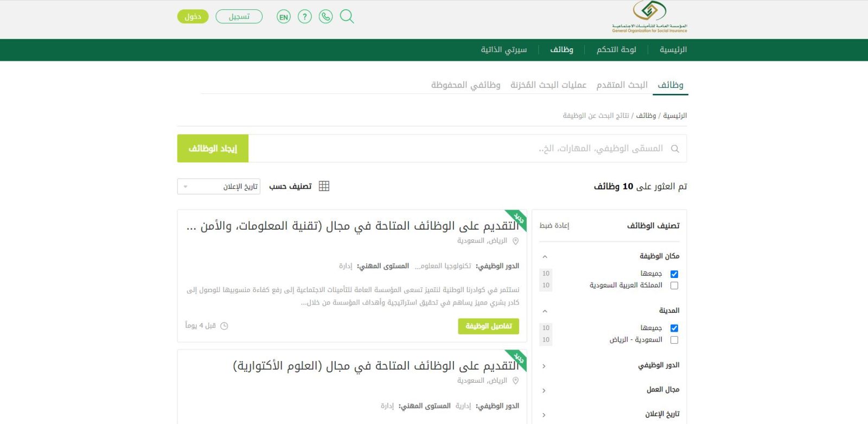Check المملكة العربية السعودية filter

pos(674,286)
